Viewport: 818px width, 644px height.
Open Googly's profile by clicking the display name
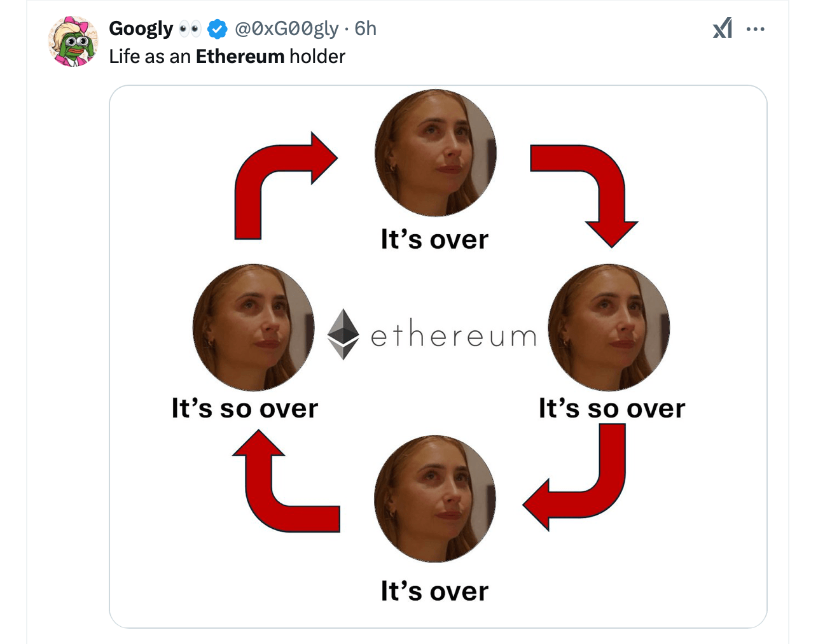(x=141, y=28)
